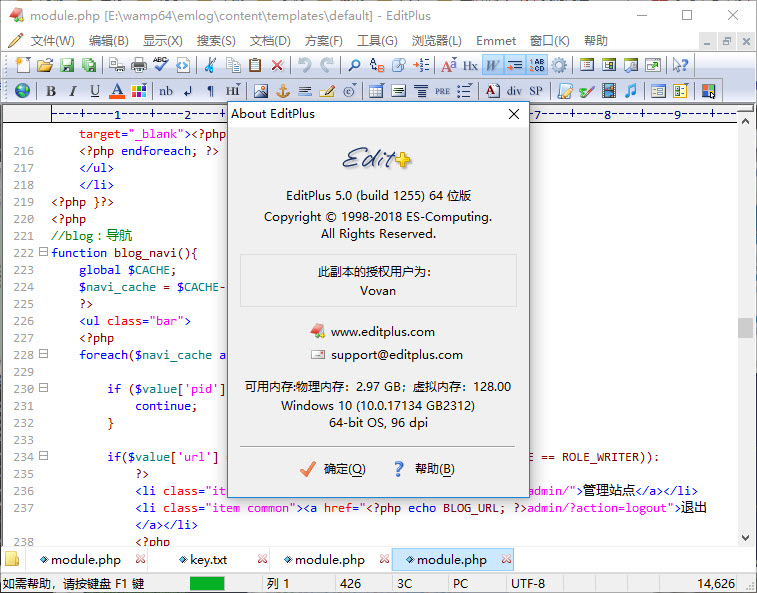Open the bulleted list dropdown icon

coord(464,90)
